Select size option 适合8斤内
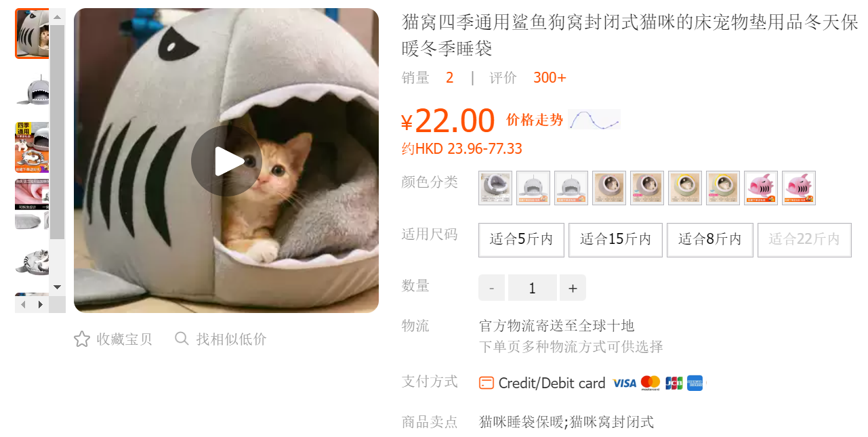Viewport: 868px width, 437px height. (710, 240)
